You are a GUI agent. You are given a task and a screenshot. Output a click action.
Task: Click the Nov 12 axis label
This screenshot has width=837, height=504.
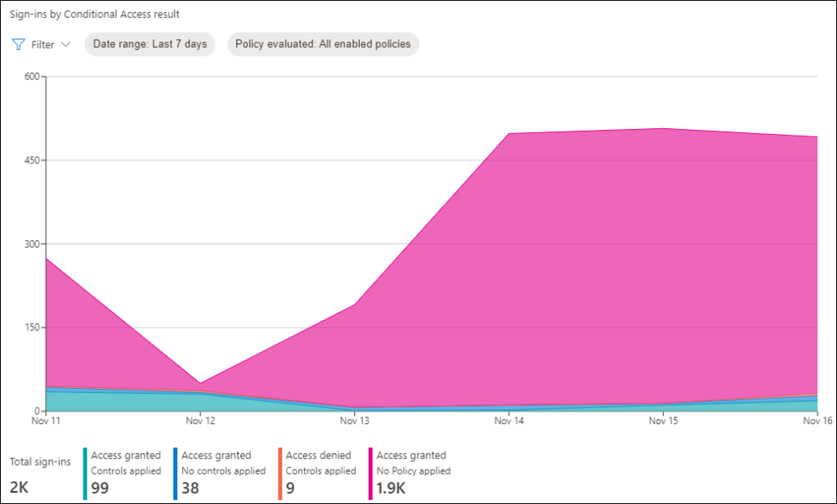pos(200,421)
